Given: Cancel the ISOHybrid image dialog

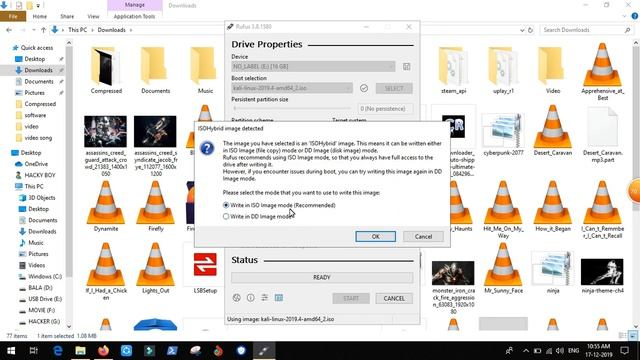Looking at the screenshot, I should (x=423, y=236).
